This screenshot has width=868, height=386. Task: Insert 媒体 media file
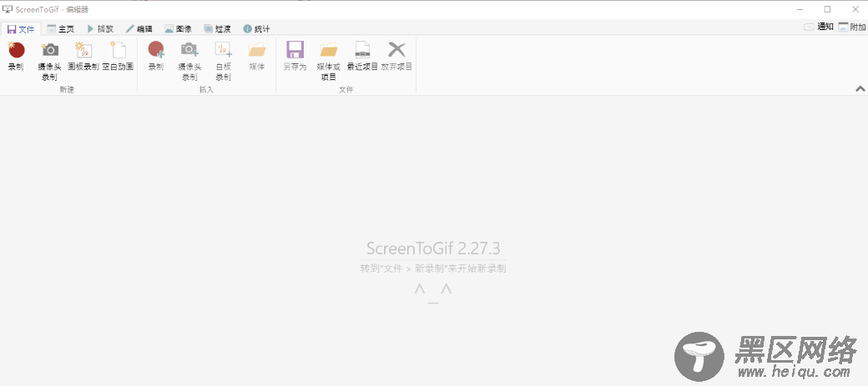tap(257, 56)
